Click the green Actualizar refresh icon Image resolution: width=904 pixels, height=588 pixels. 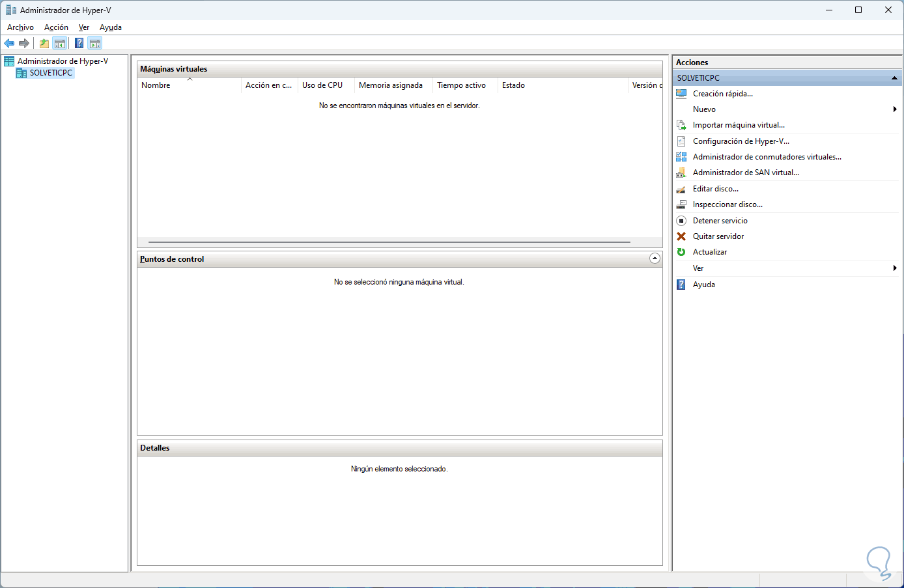pyautogui.click(x=681, y=252)
